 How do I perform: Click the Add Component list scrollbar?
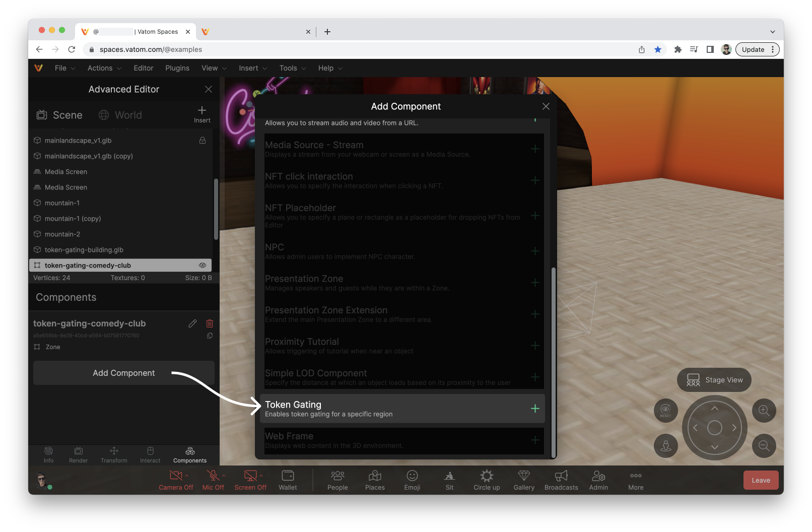point(554,362)
